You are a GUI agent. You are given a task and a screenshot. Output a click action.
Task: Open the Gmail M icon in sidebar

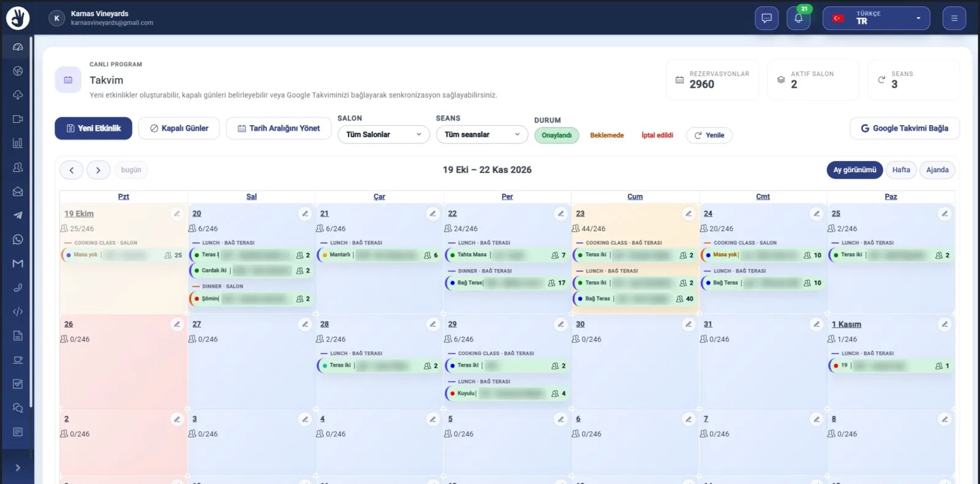(18, 263)
